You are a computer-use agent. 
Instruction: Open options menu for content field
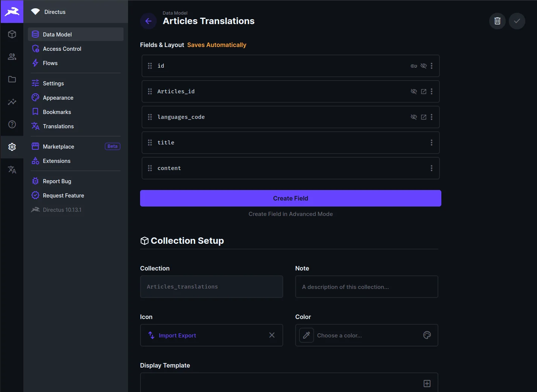point(432,168)
